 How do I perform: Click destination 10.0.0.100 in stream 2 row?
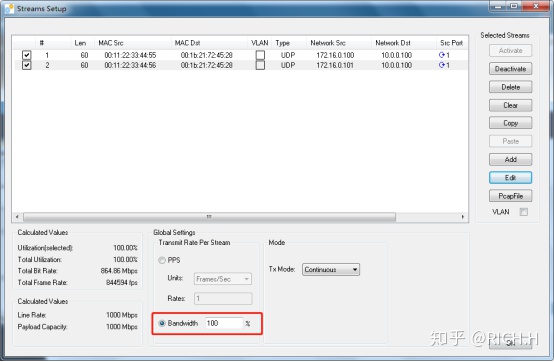396,65
